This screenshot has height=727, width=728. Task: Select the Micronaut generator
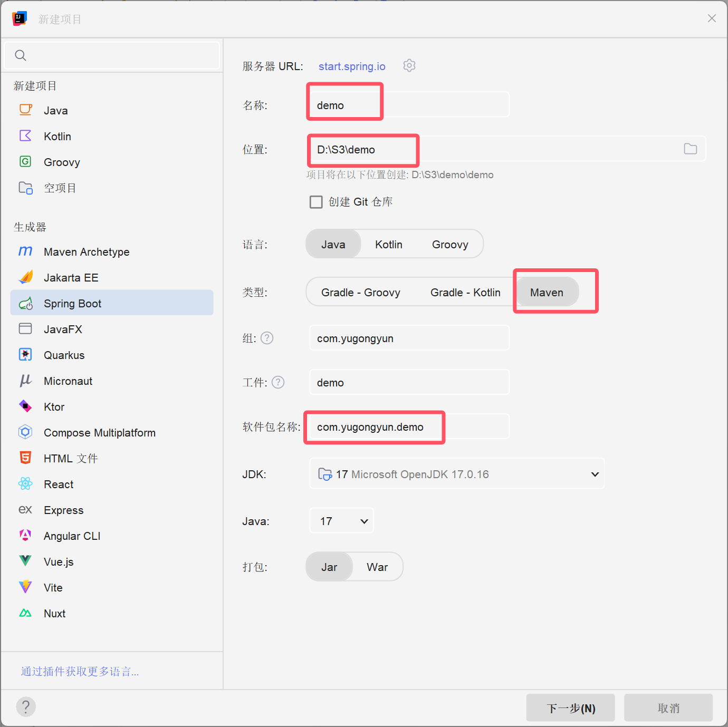tap(68, 381)
